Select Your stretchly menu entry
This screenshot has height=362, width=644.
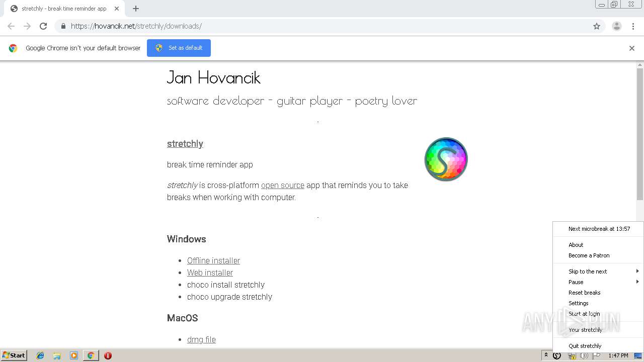[x=598, y=330]
